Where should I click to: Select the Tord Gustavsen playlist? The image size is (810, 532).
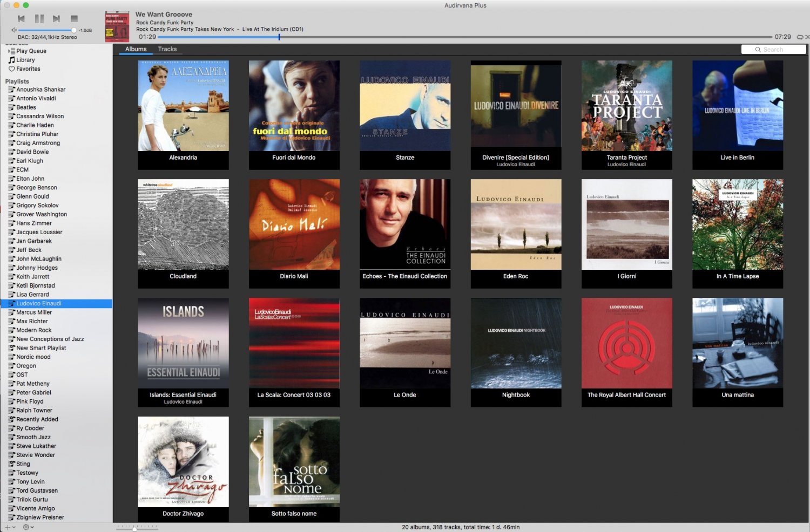tap(56, 490)
